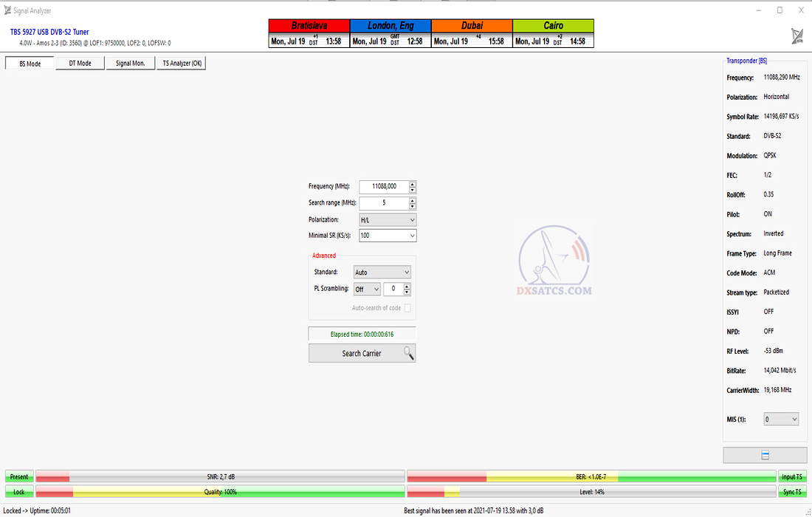Switch to the Signal Mon. tab
This screenshot has height=517, width=812.
130,64
